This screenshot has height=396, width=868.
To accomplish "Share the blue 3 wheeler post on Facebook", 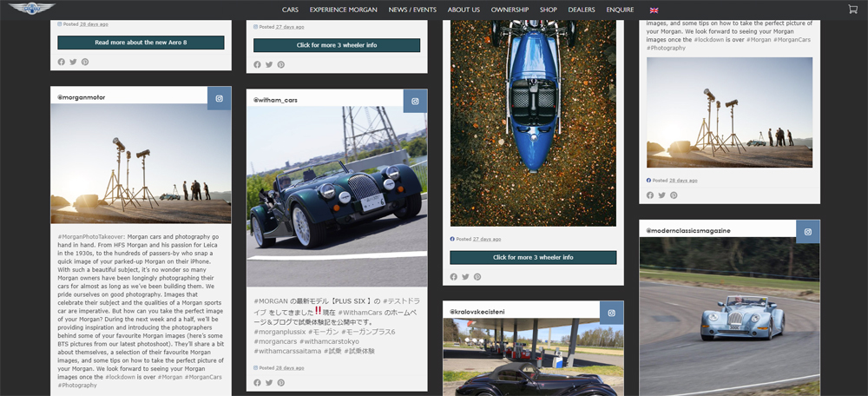I will 453,277.
